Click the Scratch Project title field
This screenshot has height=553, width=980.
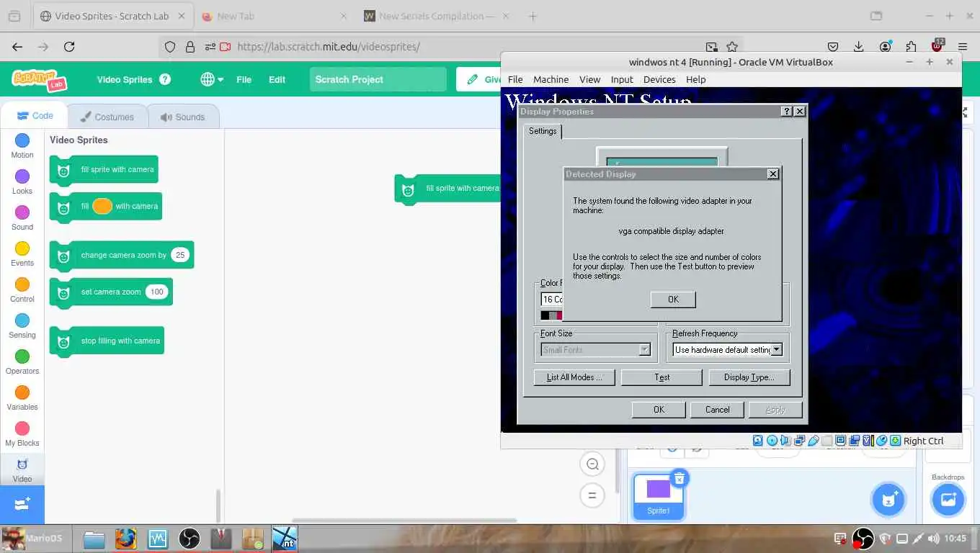click(x=378, y=79)
